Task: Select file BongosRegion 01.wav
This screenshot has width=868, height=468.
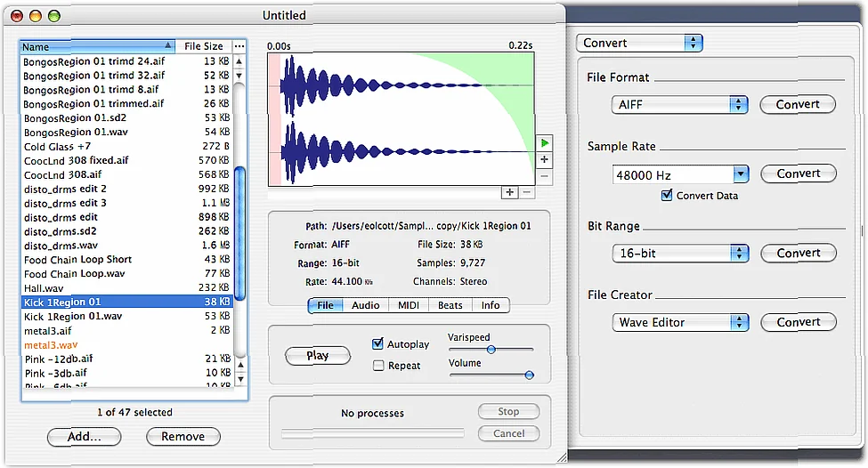Action: tap(126, 133)
